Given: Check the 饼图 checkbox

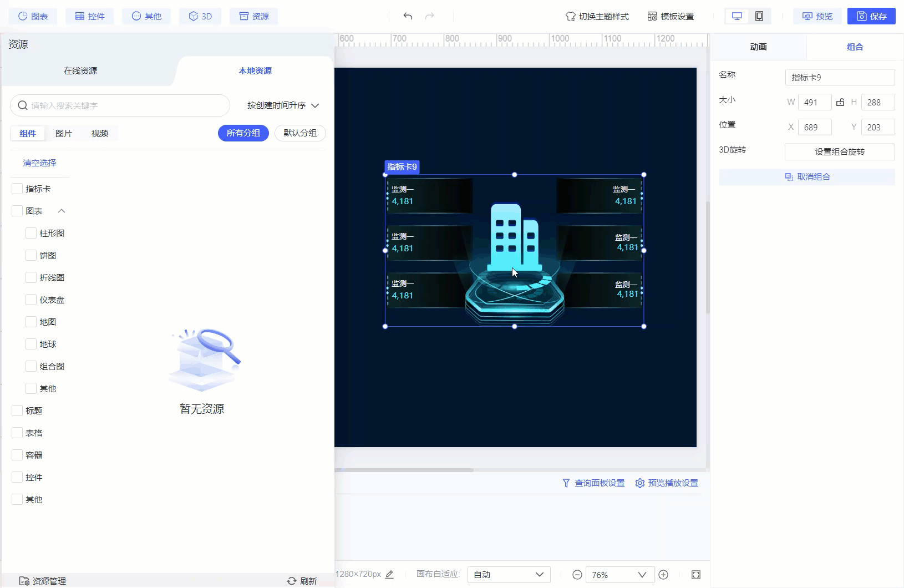Looking at the screenshot, I should point(31,255).
